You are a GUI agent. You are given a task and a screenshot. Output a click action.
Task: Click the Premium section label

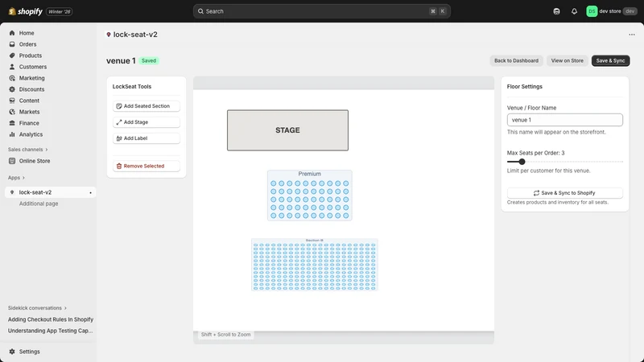310,174
